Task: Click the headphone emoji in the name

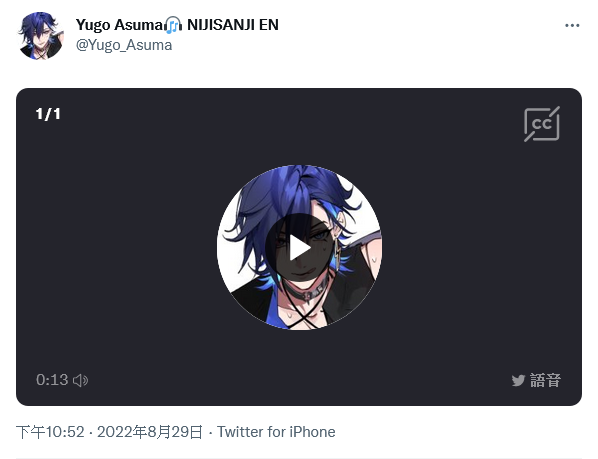Action: click(x=174, y=25)
